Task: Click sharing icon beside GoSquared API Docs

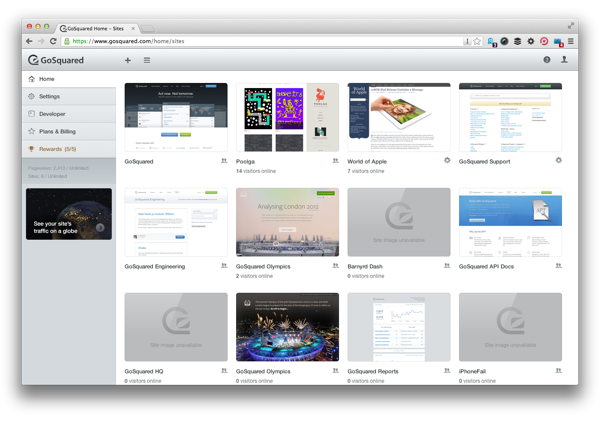Action: point(559,266)
